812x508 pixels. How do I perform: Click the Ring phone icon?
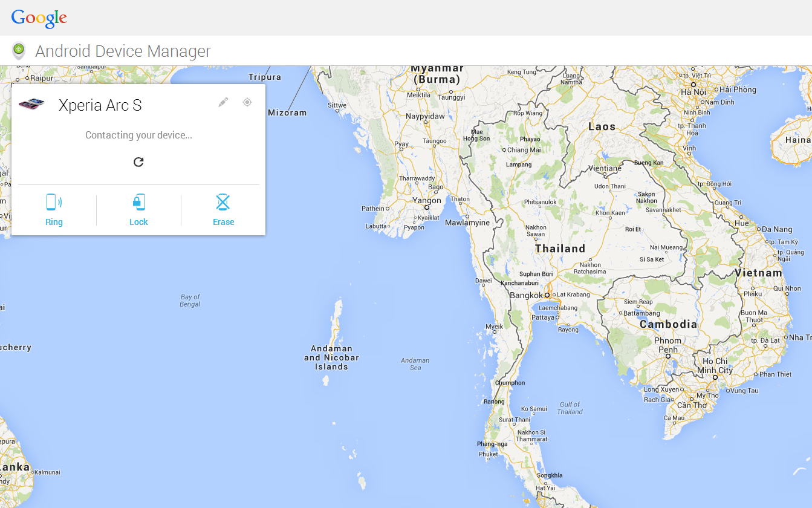pos(54,202)
